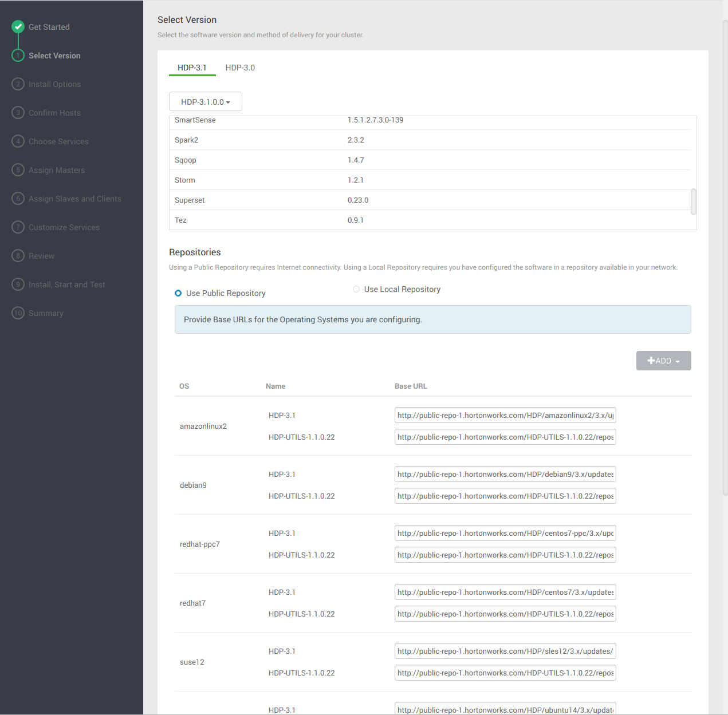Edit amazonlinux2 HDP-3.1 base URL field
Image resolution: width=728 pixels, height=715 pixels.
[x=505, y=415]
